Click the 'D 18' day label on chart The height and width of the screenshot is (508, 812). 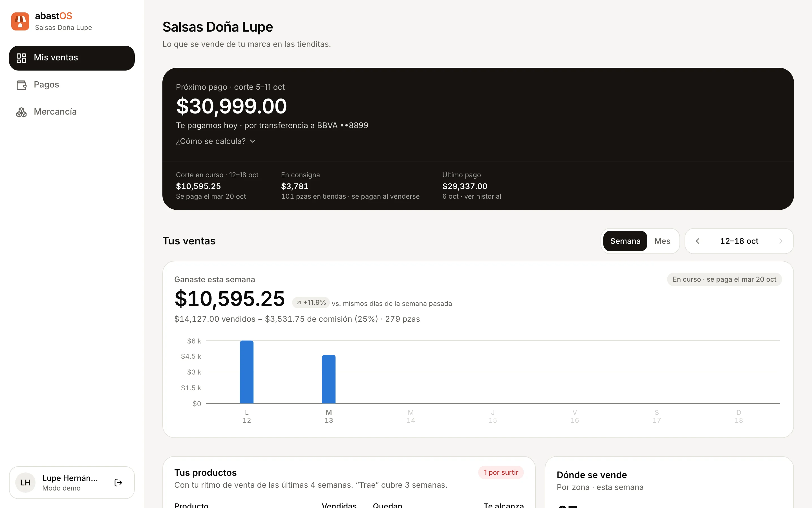coord(738,416)
